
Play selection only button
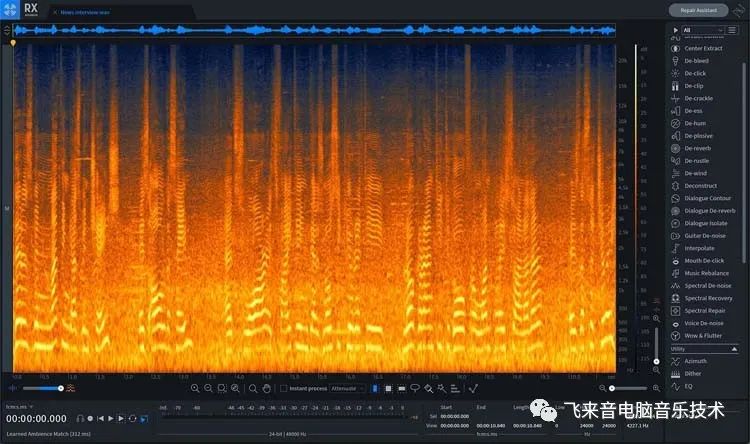(121, 419)
